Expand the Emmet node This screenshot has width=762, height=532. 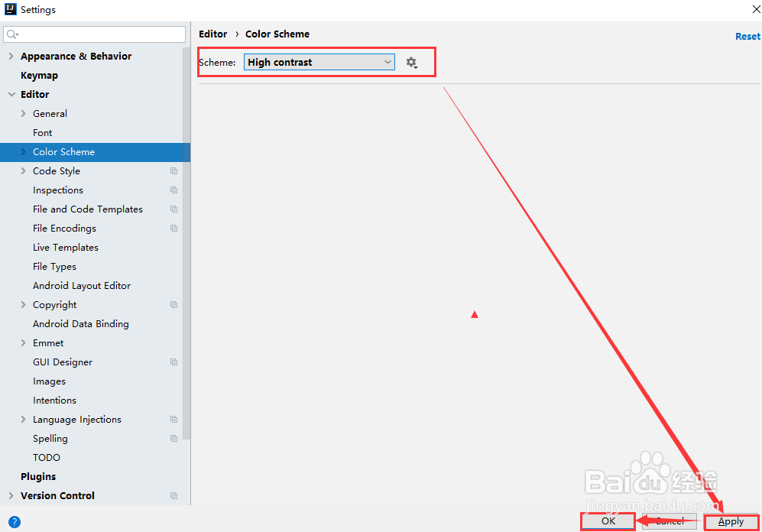click(24, 343)
